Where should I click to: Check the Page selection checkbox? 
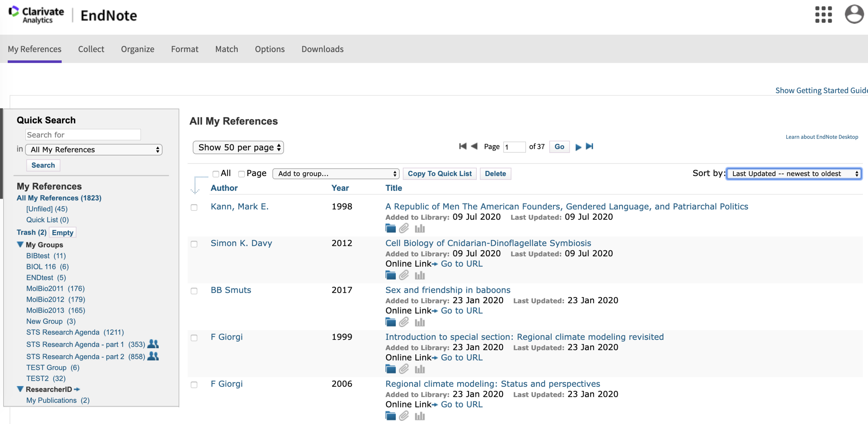[242, 174]
